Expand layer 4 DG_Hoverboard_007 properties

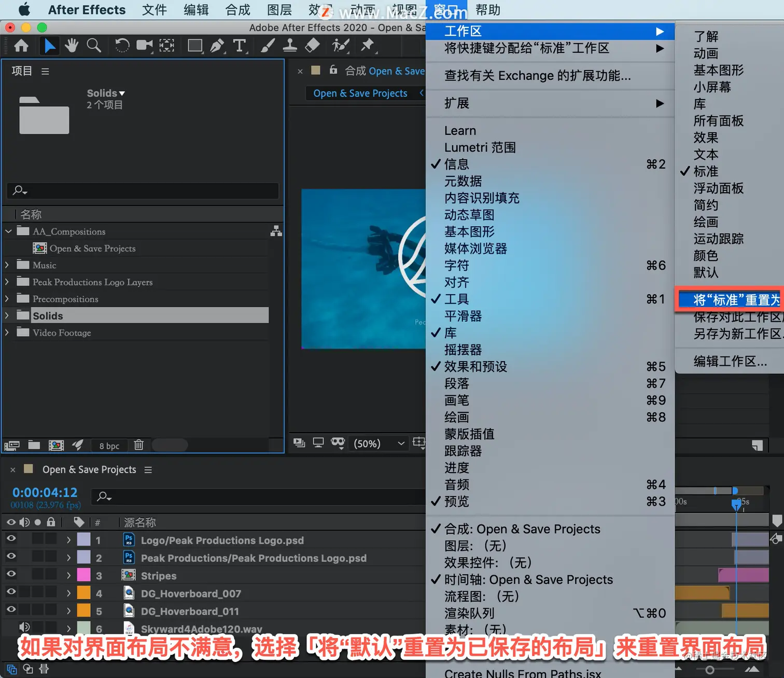68,593
